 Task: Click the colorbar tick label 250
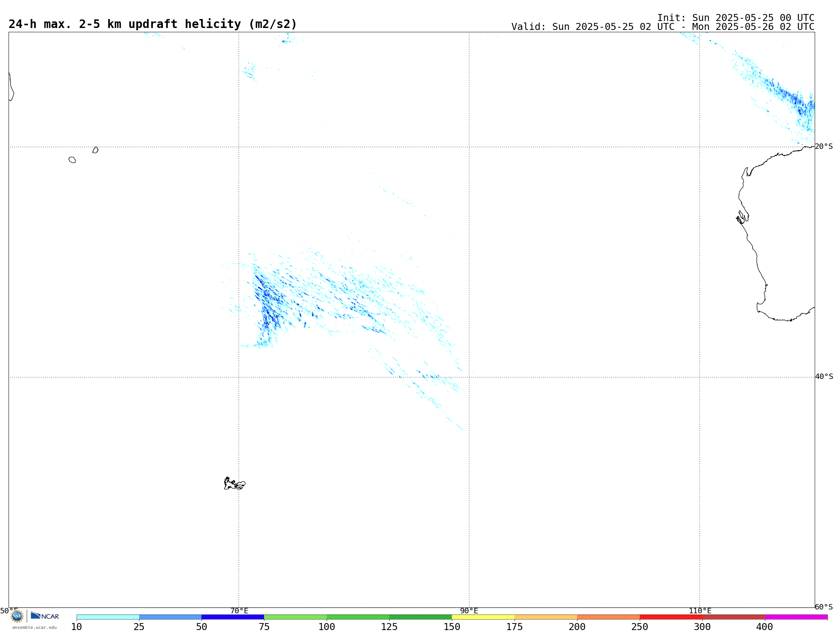[x=640, y=627]
